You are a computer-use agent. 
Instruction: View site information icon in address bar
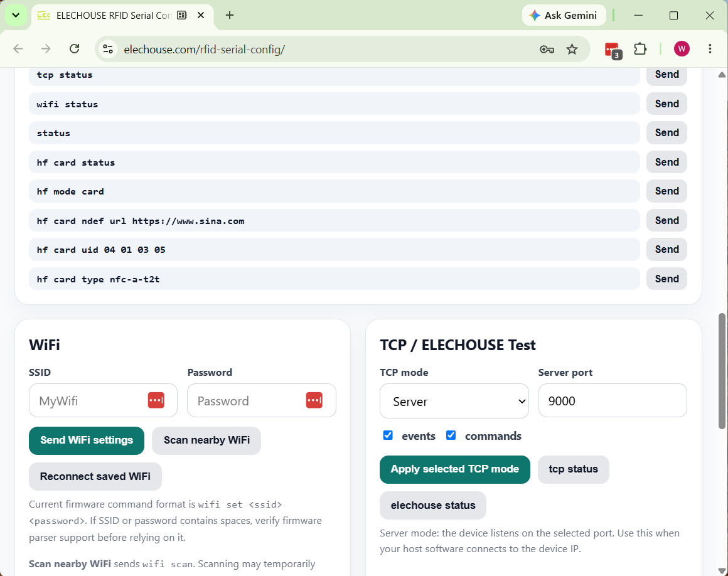(108, 49)
